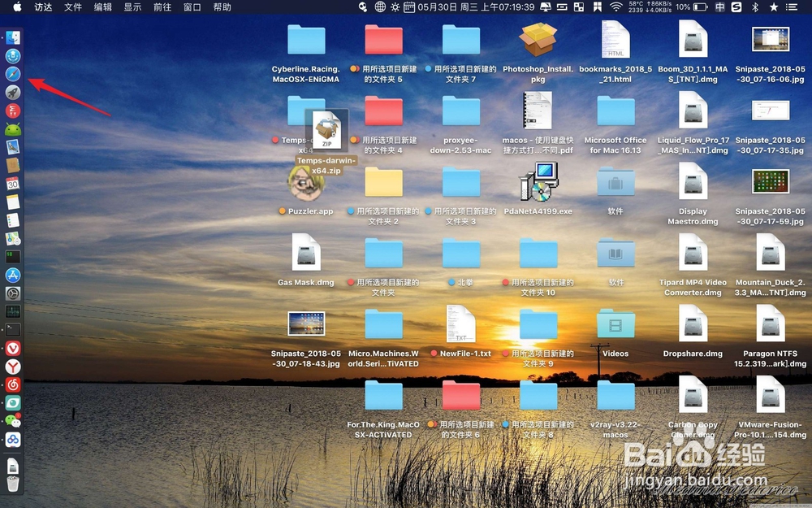Click the date and time 05月30日 clock

[x=476, y=7]
